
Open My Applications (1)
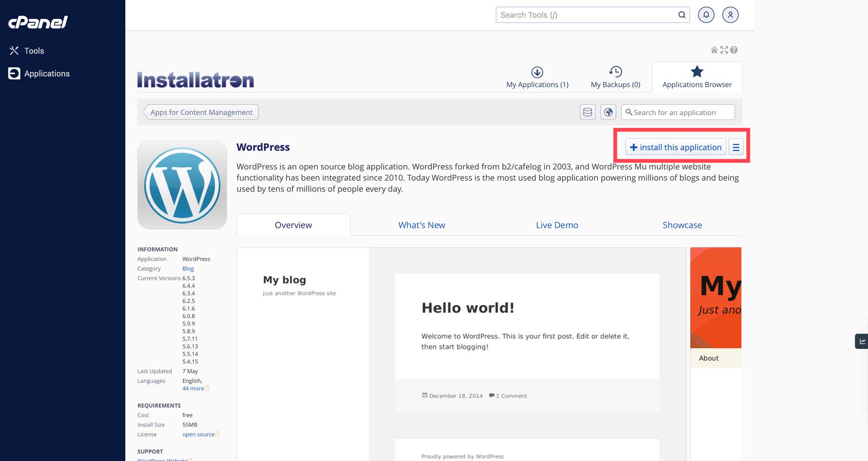[537, 77]
